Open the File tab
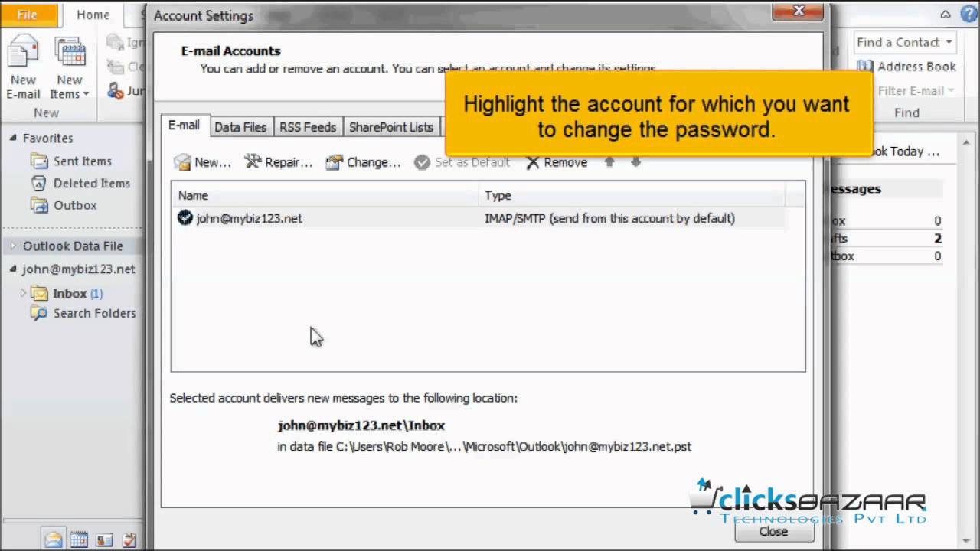980x551 pixels. coord(28,15)
